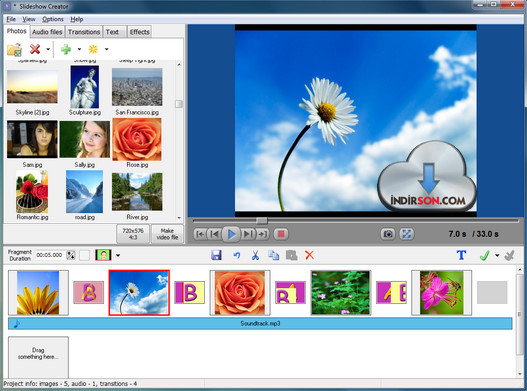Open the Options menu

(x=53, y=19)
